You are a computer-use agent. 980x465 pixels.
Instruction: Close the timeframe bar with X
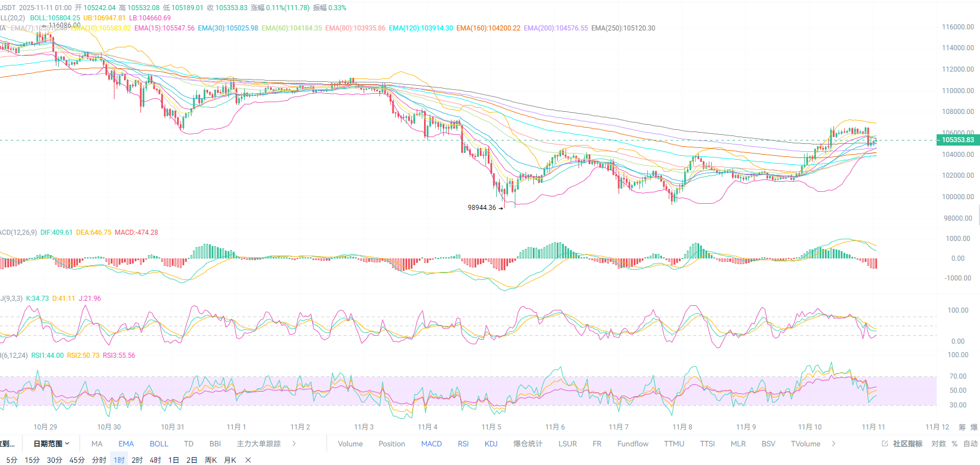coord(248,460)
